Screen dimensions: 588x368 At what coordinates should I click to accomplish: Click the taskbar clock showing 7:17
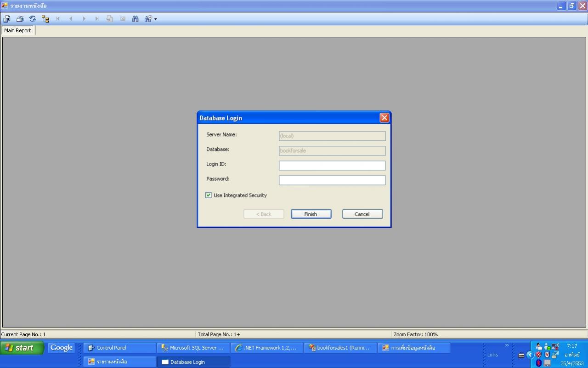point(572,346)
